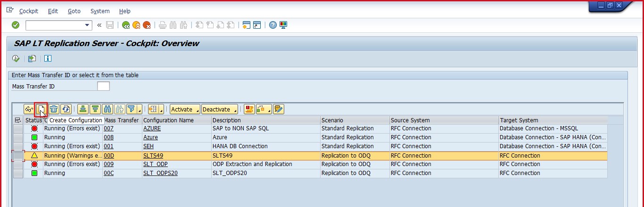Open the System menu

pos(99,11)
